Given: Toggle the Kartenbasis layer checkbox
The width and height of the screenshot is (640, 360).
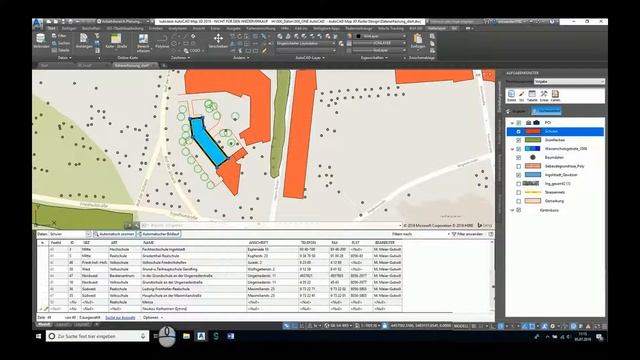Looking at the screenshot, I should (x=519, y=210).
